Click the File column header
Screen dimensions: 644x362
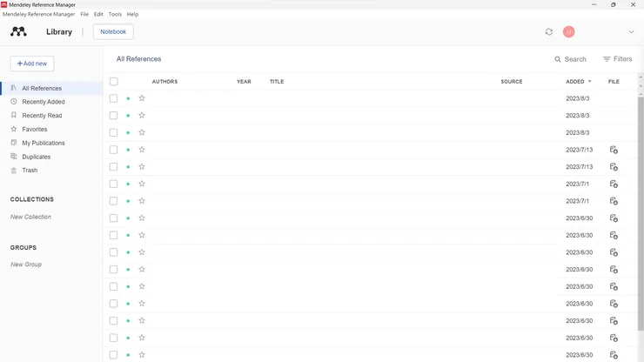coord(614,81)
